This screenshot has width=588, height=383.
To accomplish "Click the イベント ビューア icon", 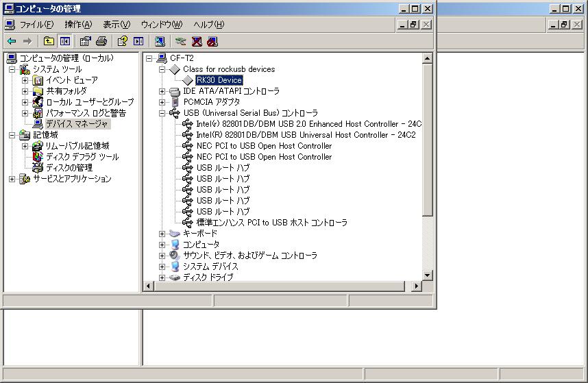I will click(38, 80).
